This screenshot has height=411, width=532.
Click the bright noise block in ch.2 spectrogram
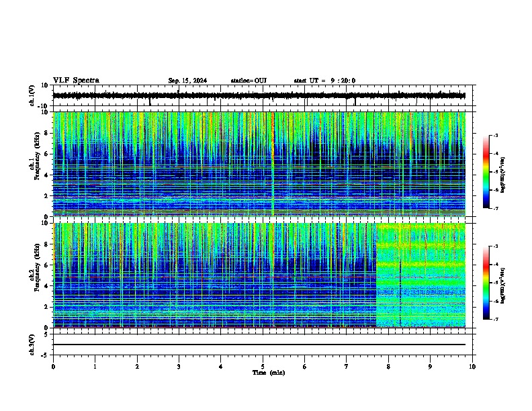coord(420,275)
